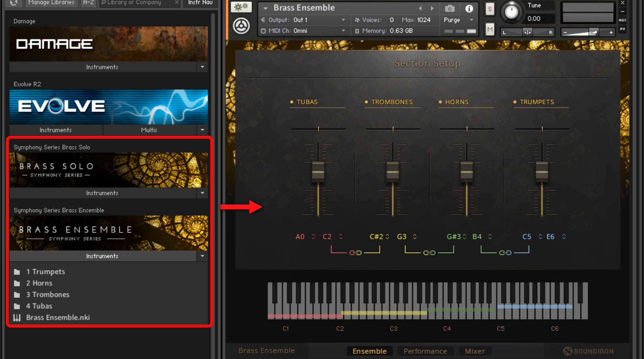Open the 1 Trumpets folder
The height and width of the screenshot is (359, 644).
click(45, 272)
